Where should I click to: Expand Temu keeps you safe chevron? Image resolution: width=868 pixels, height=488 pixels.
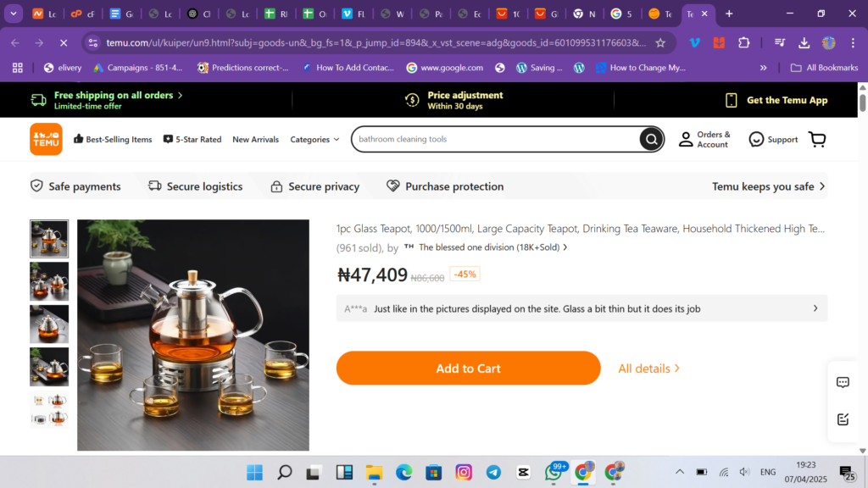[x=821, y=186]
